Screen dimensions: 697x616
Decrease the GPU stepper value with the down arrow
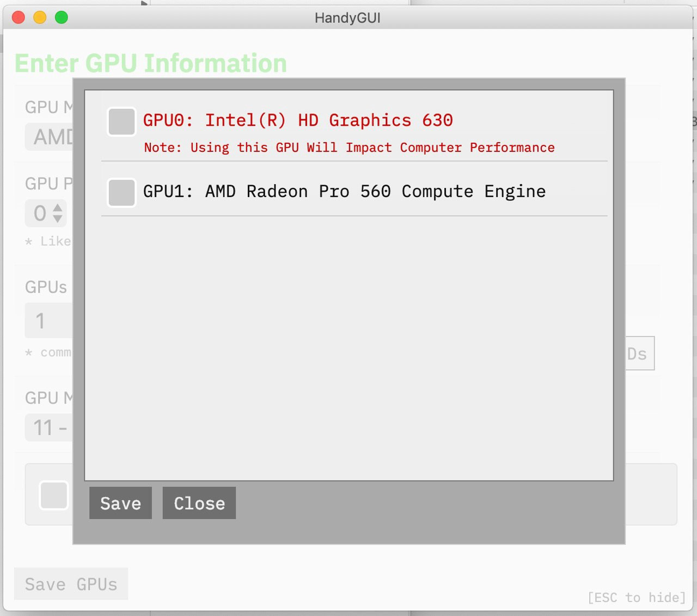(58, 218)
